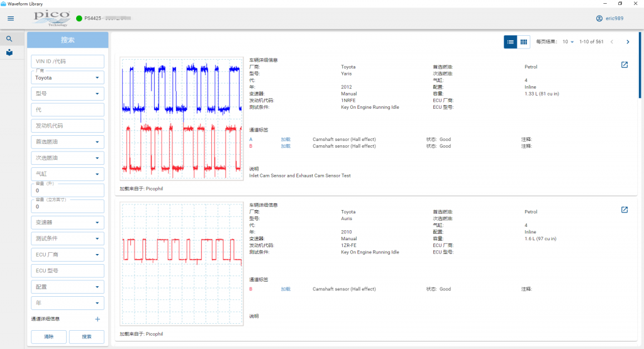644x349 pixels.
Task: Open the hamburger navigation menu
Action: (11, 18)
